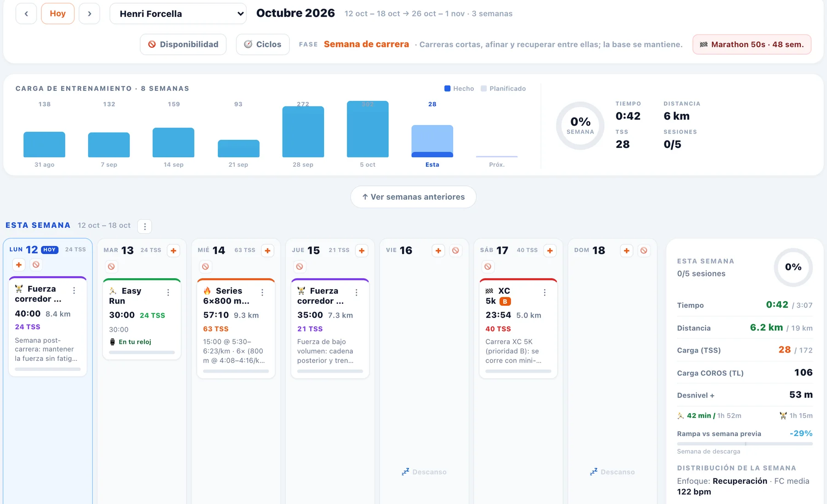
Task: Add a session on Sunday 18
Action: pyautogui.click(x=627, y=251)
